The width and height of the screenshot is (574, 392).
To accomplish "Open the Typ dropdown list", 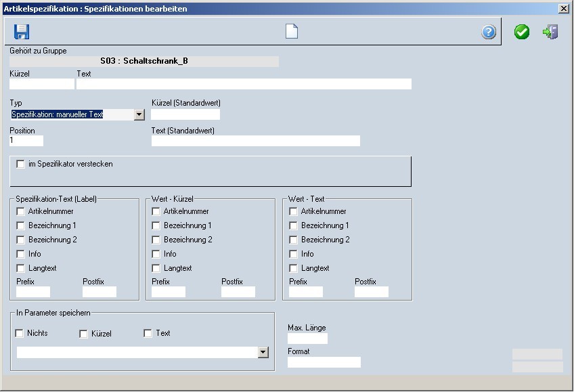I will coord(139,115).
